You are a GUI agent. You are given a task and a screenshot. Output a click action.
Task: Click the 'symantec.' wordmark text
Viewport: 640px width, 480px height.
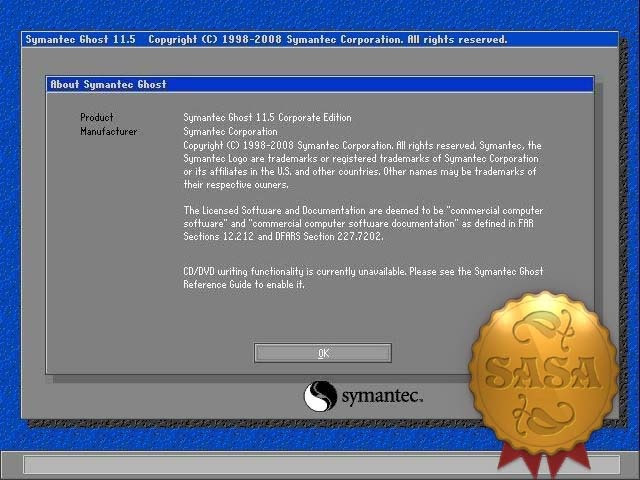coord(382,396)
